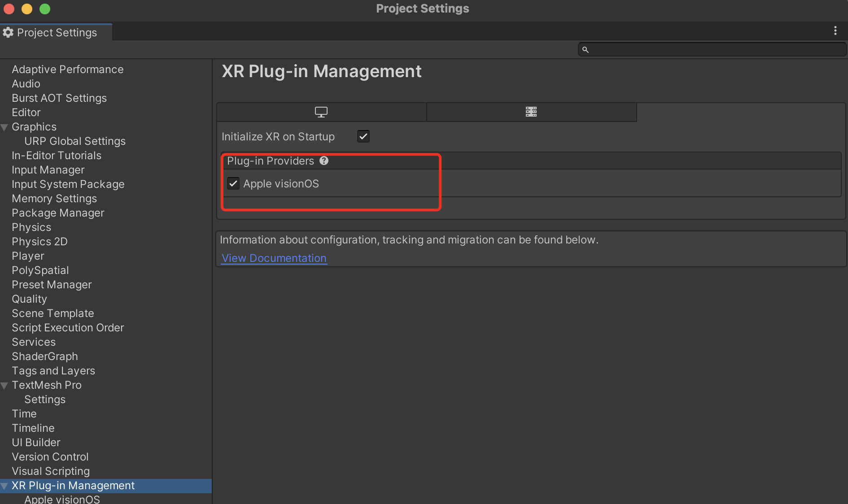Collapse XR Plug-in Management section
The height and width of the screenshot is (504, 848).
4,486
